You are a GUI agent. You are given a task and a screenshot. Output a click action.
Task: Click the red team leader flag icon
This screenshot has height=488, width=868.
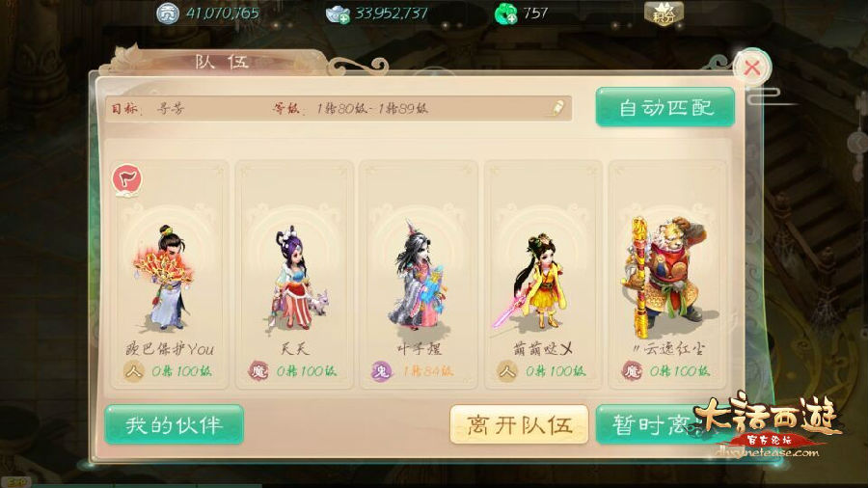pos(127,179)
